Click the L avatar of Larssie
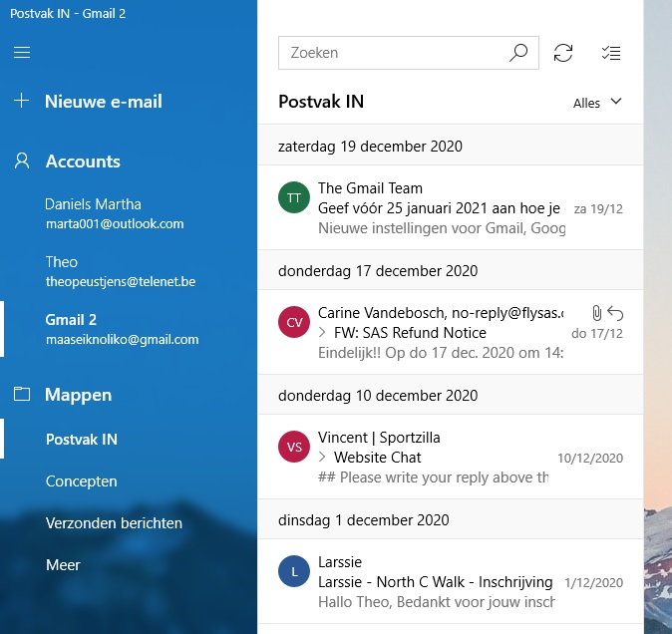 click(x=294, y=571)
